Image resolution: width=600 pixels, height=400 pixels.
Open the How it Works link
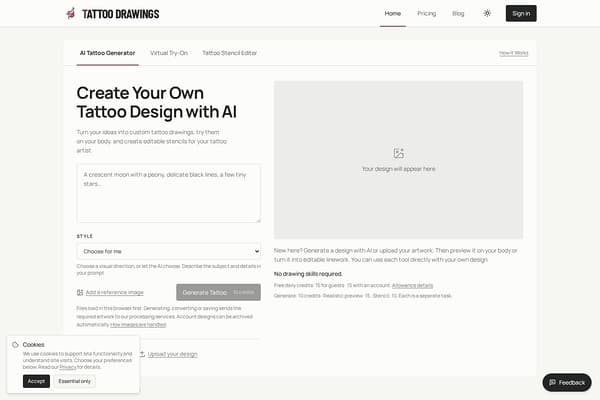[514, 53]
